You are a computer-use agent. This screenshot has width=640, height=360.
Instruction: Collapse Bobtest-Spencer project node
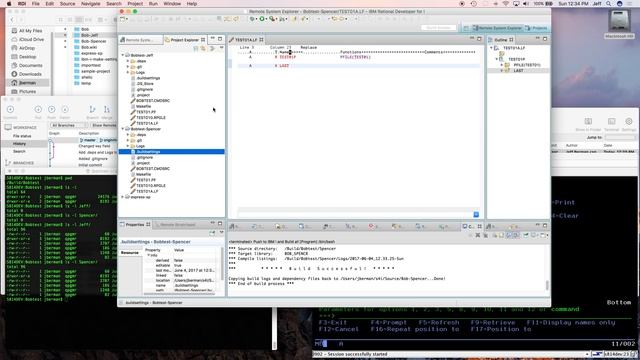[x=123, y=129]
